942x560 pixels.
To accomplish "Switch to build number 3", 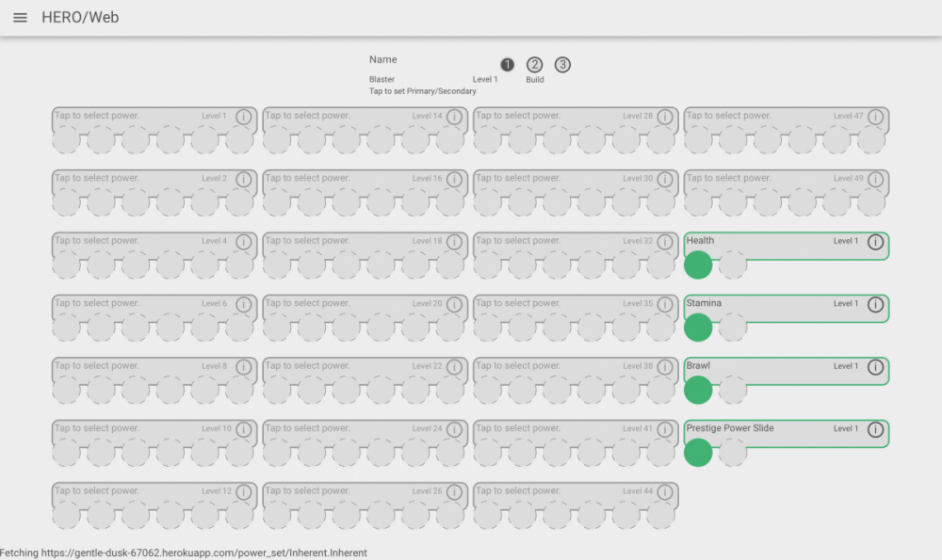I will [562, 65].
